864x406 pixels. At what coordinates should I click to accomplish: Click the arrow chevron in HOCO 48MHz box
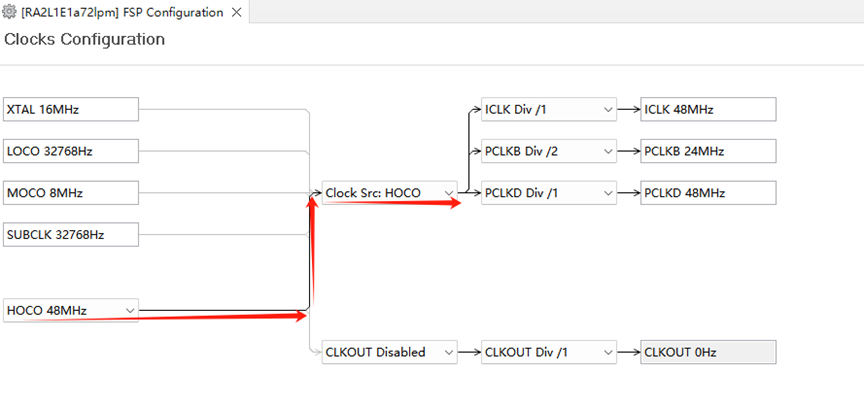(130, 311)
